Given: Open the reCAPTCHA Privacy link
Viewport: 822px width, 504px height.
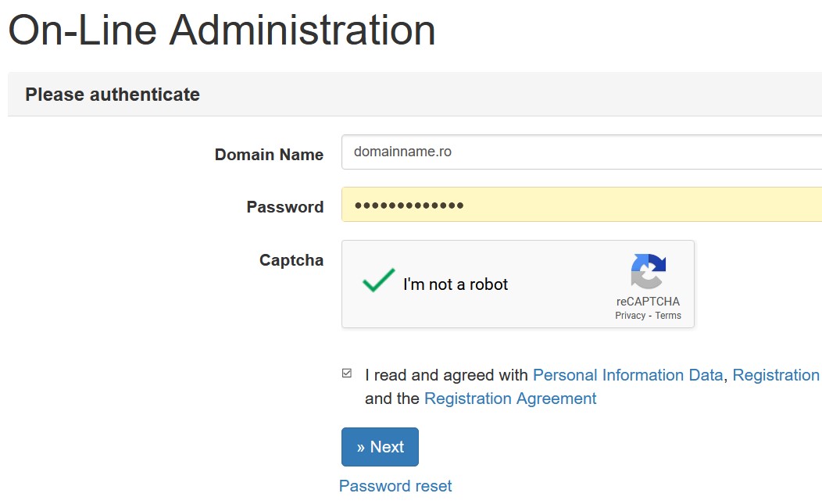Looking at the screenshot, I should pyautogui.click(x=630, y=316).
